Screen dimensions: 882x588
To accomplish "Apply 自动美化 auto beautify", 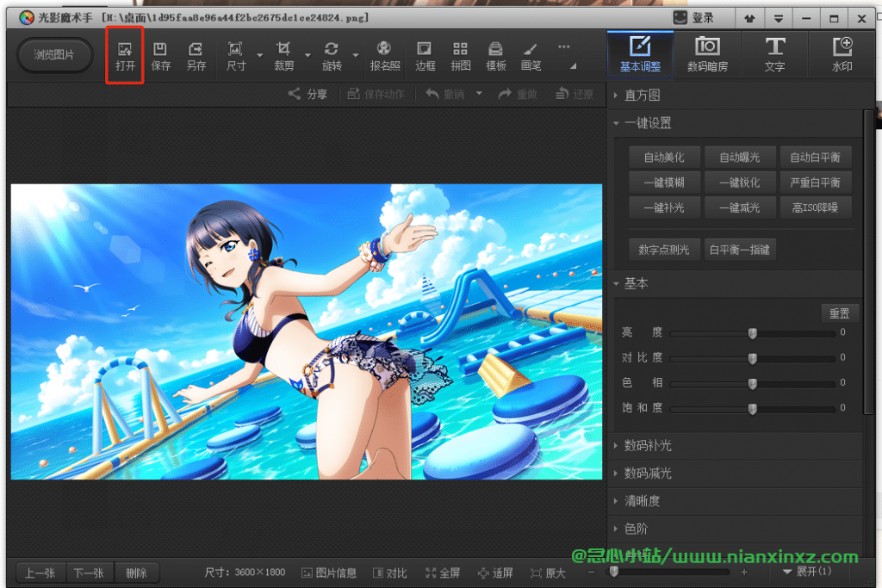I will tap(664, 158).
